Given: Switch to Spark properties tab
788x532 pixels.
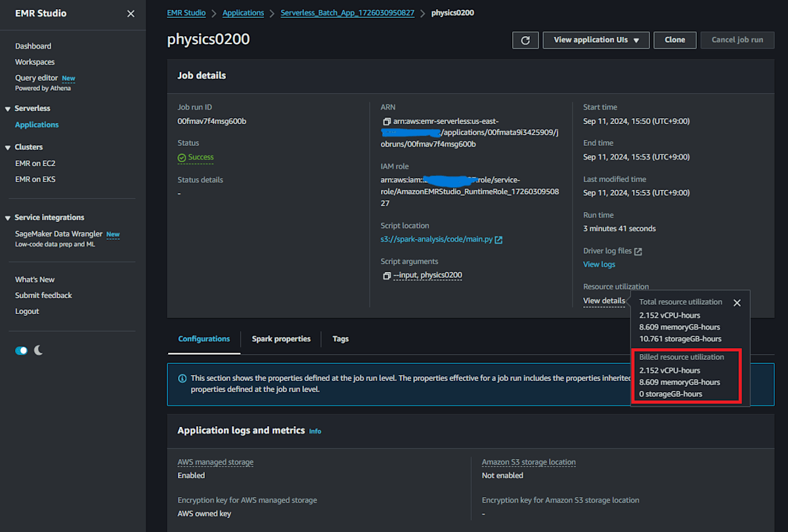Looking at the screenshot, I should (281, 339).
